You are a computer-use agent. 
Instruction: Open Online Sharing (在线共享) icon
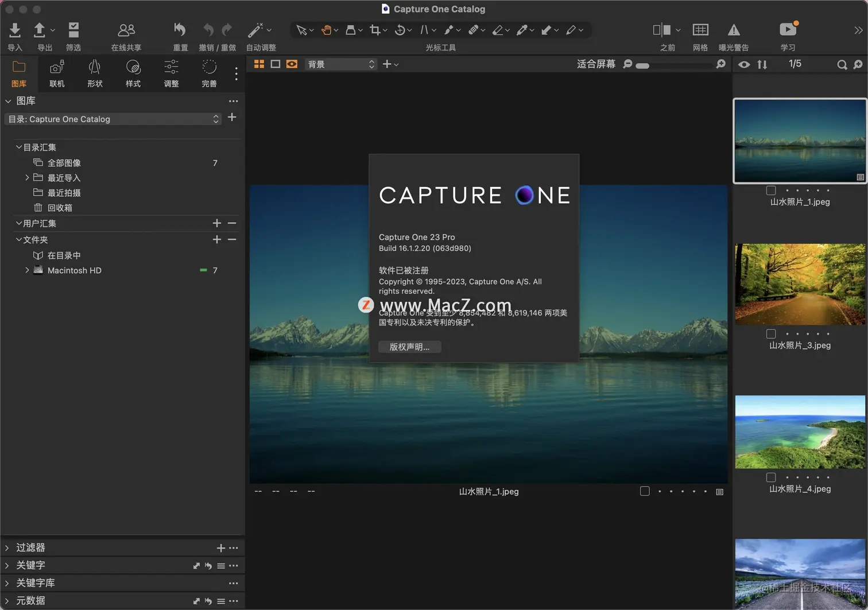(126, 30)
